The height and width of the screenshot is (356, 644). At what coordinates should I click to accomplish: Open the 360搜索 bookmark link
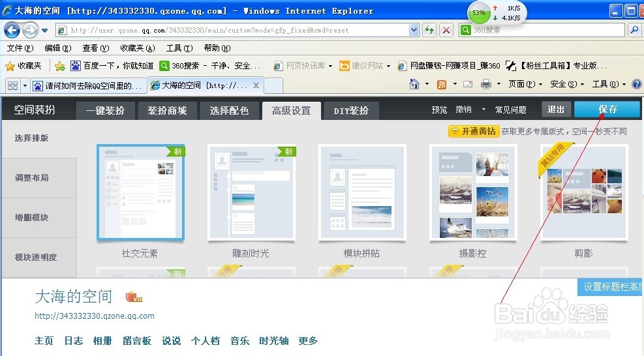point(210,66)
